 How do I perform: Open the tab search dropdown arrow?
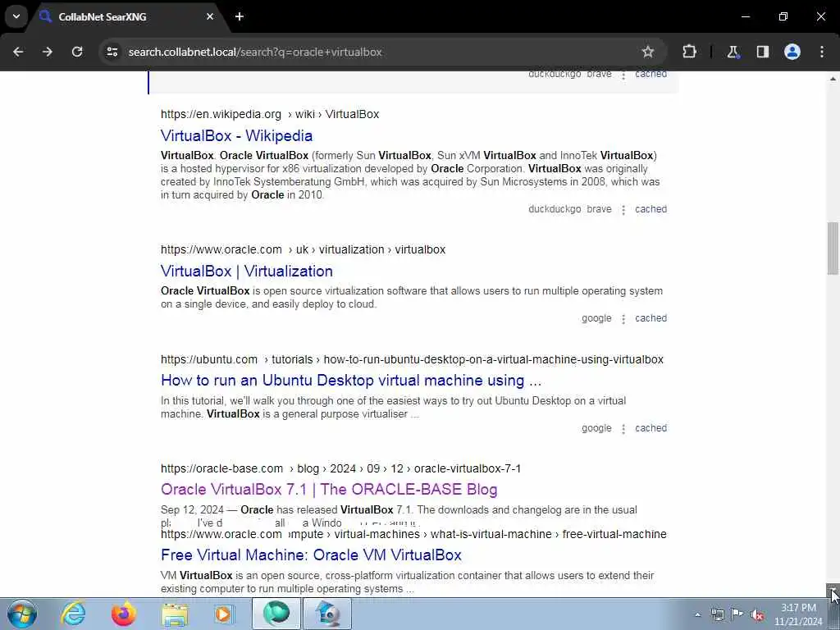click(x=16, y=16)
